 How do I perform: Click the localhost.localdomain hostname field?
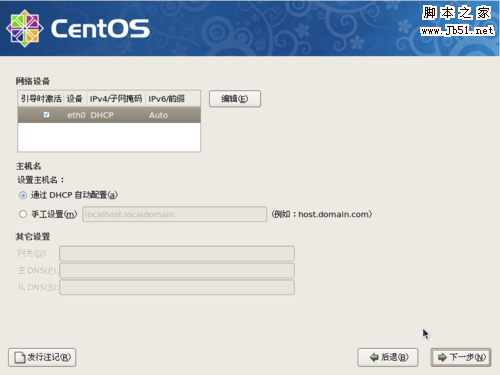click(174, 214)
